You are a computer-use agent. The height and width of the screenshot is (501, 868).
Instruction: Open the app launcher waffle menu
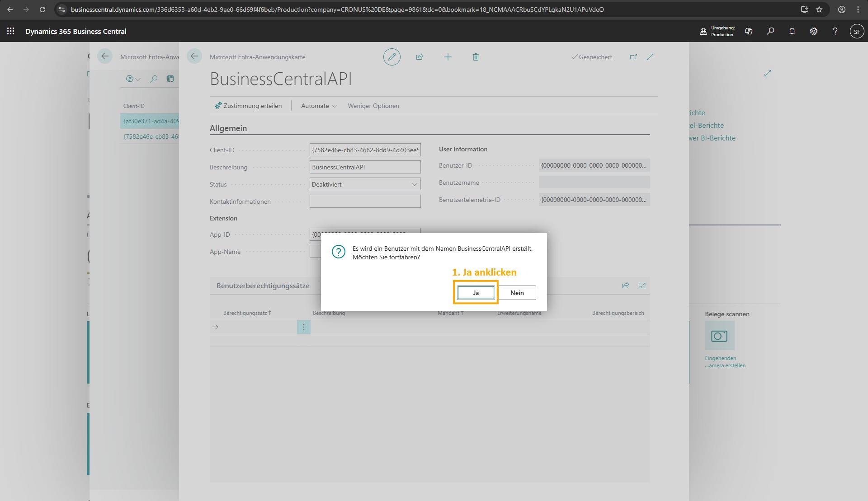11,31
